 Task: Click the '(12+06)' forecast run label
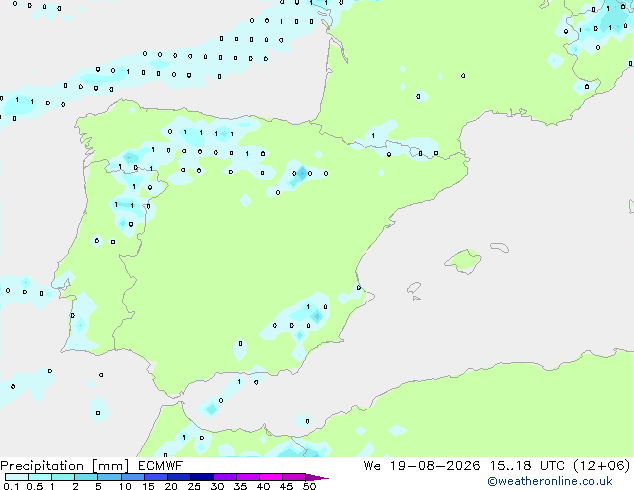[x=601, y=465]
